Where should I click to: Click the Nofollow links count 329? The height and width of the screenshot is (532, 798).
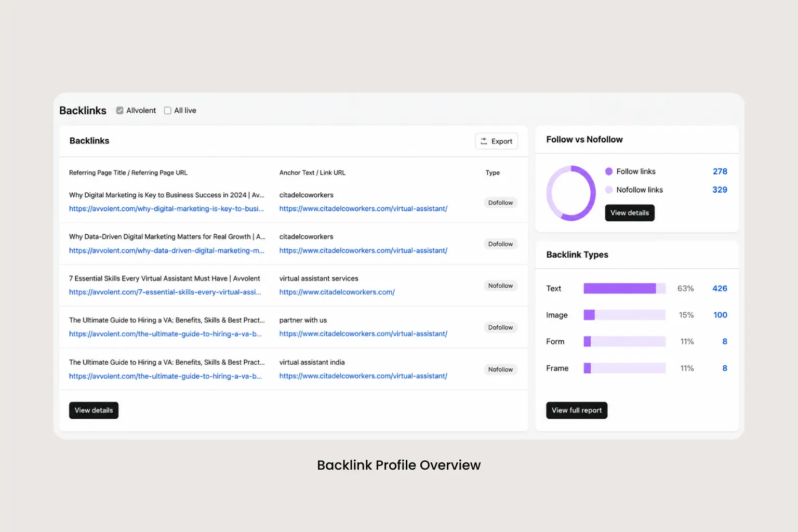click(720, 190)
